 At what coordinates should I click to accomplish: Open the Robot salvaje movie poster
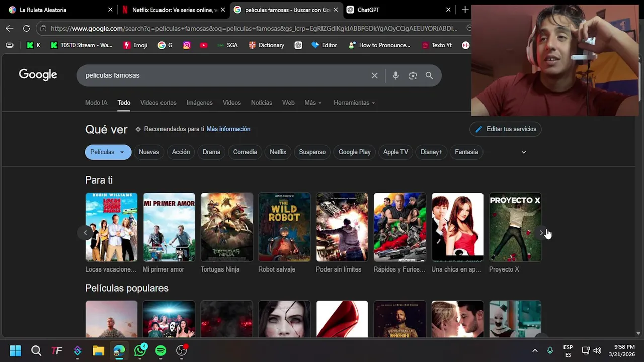284,227
